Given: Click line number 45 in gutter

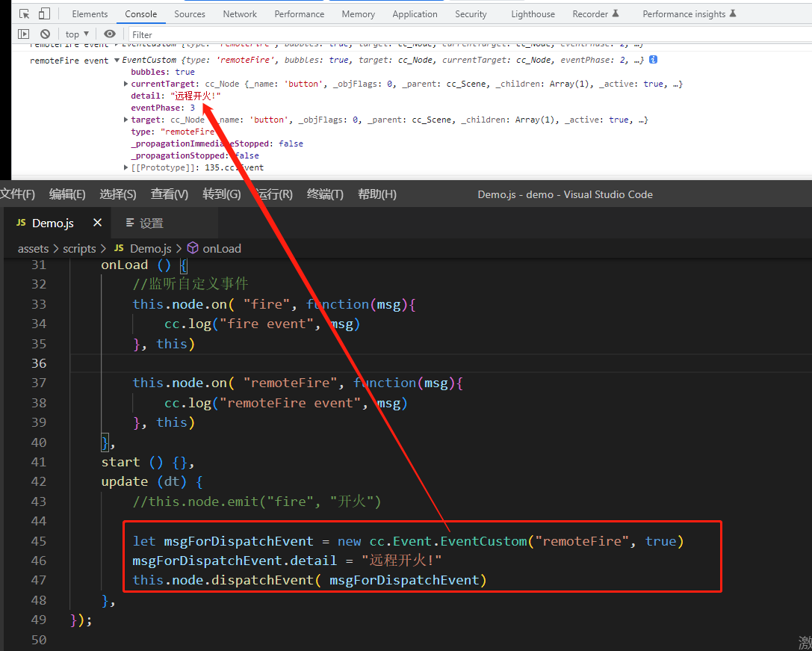Looking at the screenshot, I should click(39, 541).
